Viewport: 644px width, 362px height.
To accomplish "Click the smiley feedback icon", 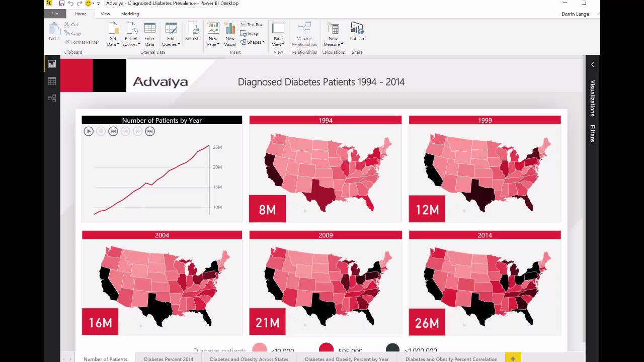I will 88,4.
